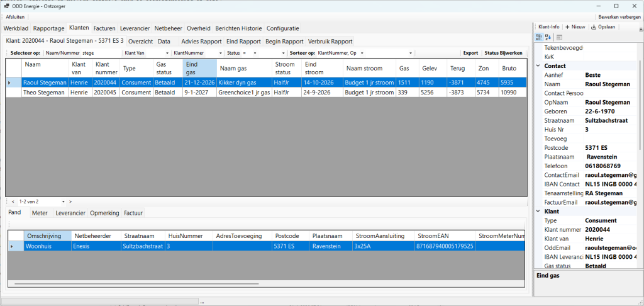Click the Kikker dyn gas cell

[244, 82]
